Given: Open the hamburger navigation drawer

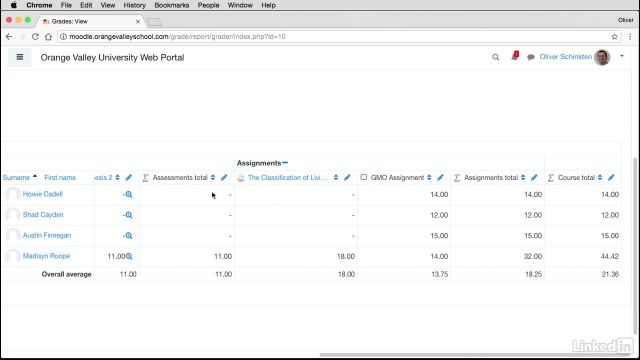Looking at the screenshot, I should [20, 57].
